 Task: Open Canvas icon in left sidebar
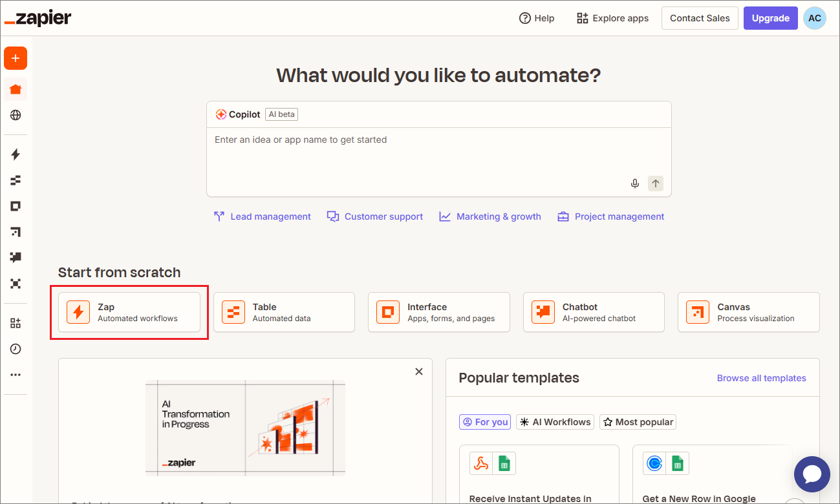[x=16, y=232]
